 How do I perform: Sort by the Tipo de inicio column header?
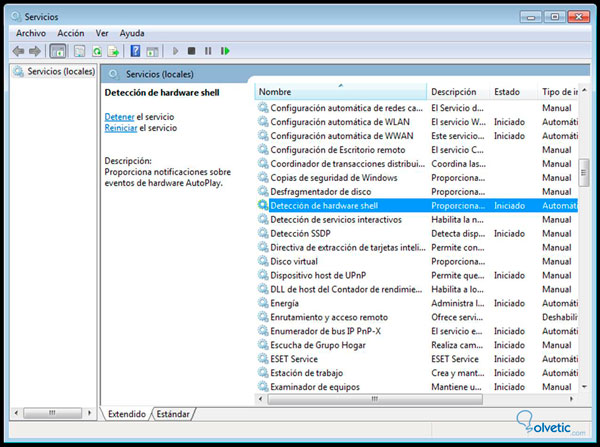tap(559, 92)
